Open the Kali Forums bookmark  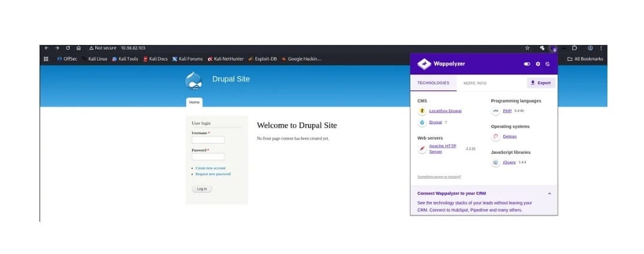click(x=188, y=59)
